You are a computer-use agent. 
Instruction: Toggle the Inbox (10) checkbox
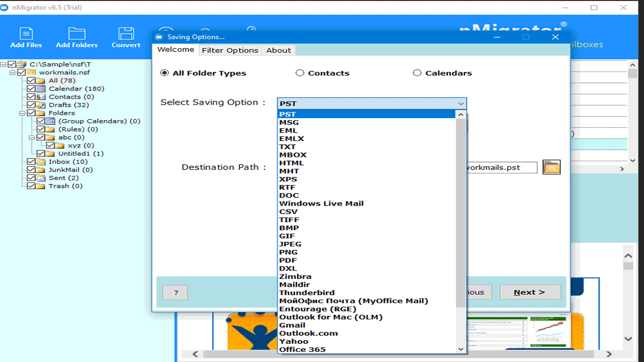[x=31, y=161]
